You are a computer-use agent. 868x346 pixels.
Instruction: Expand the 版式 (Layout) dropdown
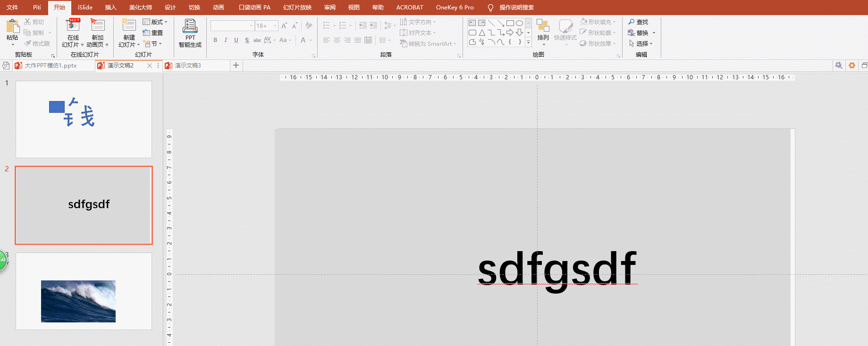coord(155,22)
